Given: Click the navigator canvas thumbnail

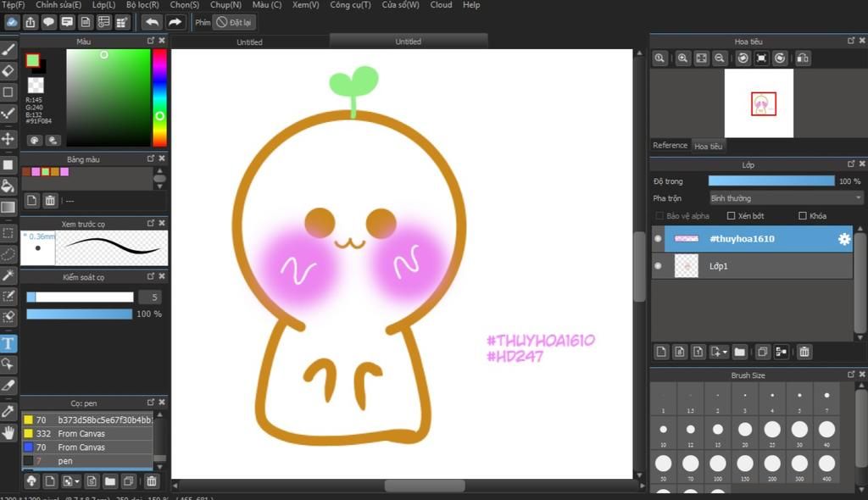Looking at the screenshot, I should tap(759, 103).
